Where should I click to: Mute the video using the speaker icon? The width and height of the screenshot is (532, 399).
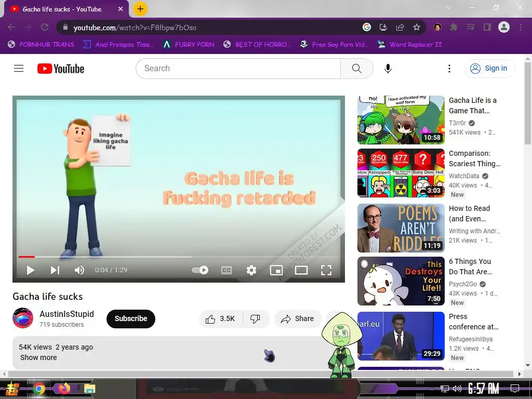[x=79, y=270]
